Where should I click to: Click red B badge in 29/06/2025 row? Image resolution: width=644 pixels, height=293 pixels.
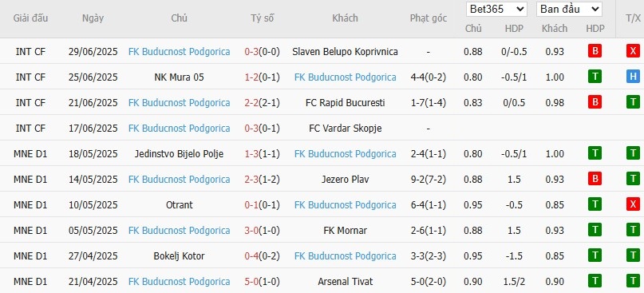point(595,51)
